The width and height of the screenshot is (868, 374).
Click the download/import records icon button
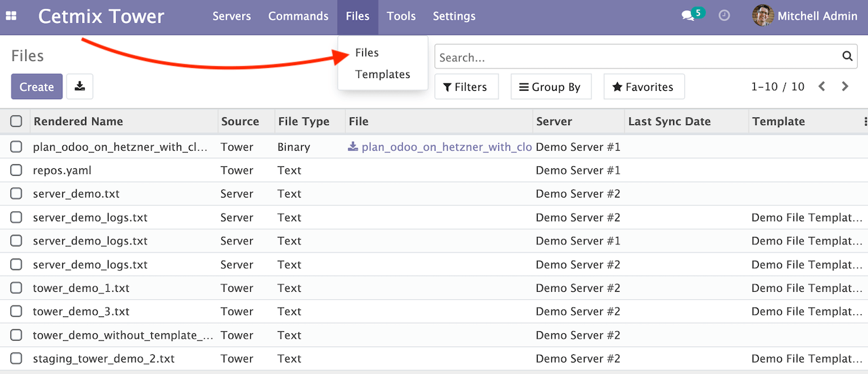(x=80, y=87)
